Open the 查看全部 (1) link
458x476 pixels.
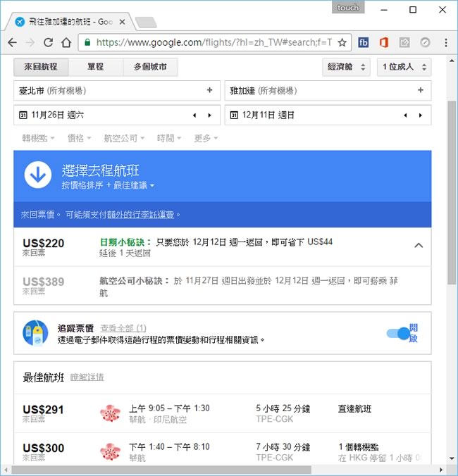click(x=123, y=328)
